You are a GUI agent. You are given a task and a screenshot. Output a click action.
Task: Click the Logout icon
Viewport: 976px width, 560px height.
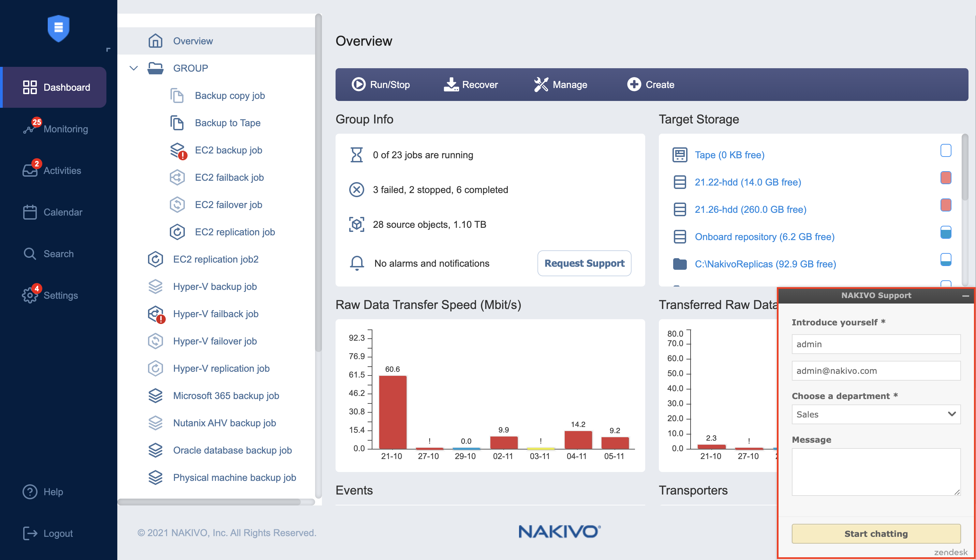(x=30, y=533)
